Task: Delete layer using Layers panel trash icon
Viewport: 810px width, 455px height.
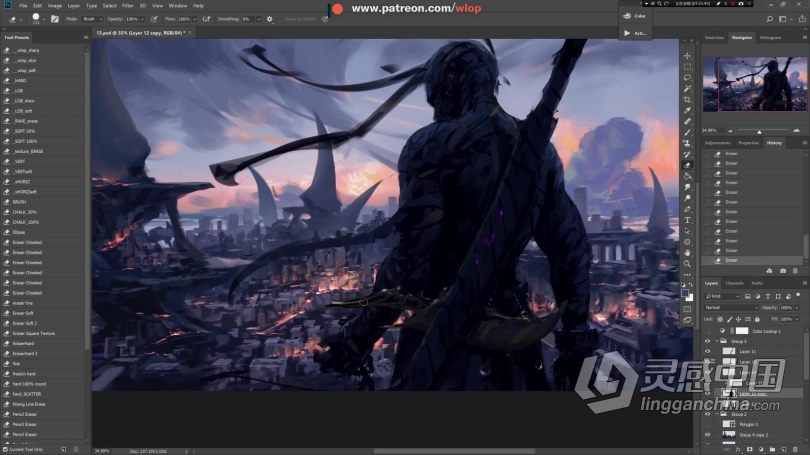Action: pyautogui.click(x=796, y=449)
